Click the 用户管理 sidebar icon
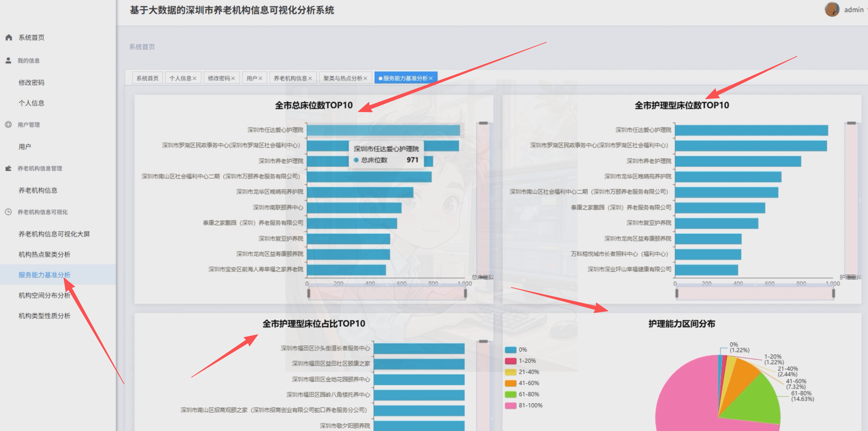868x431 pixels. [x=9, y=125]
